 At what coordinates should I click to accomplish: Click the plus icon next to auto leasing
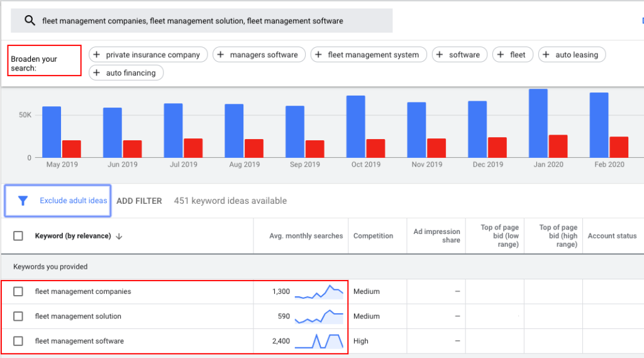(x=546, y=55)
